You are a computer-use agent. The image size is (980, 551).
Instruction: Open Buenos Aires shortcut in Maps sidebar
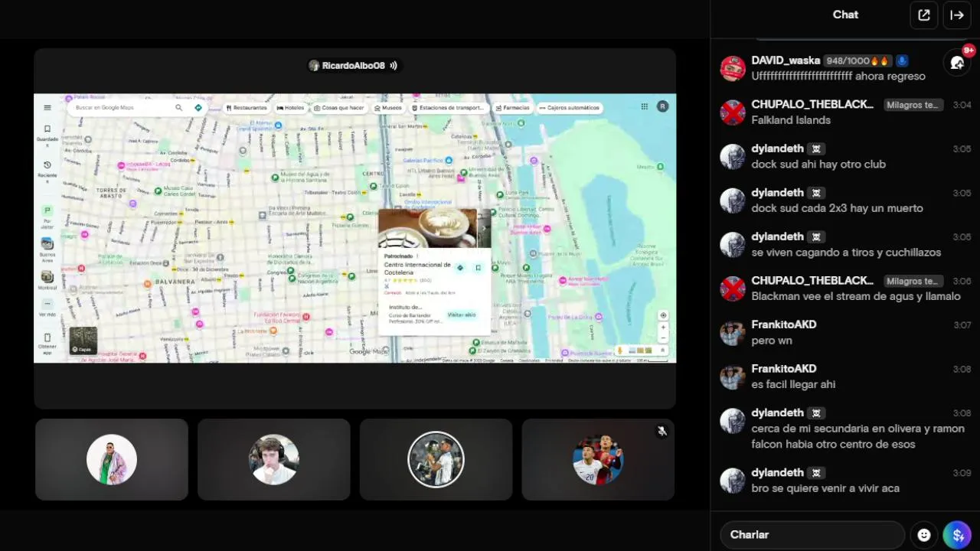point(47,248)
